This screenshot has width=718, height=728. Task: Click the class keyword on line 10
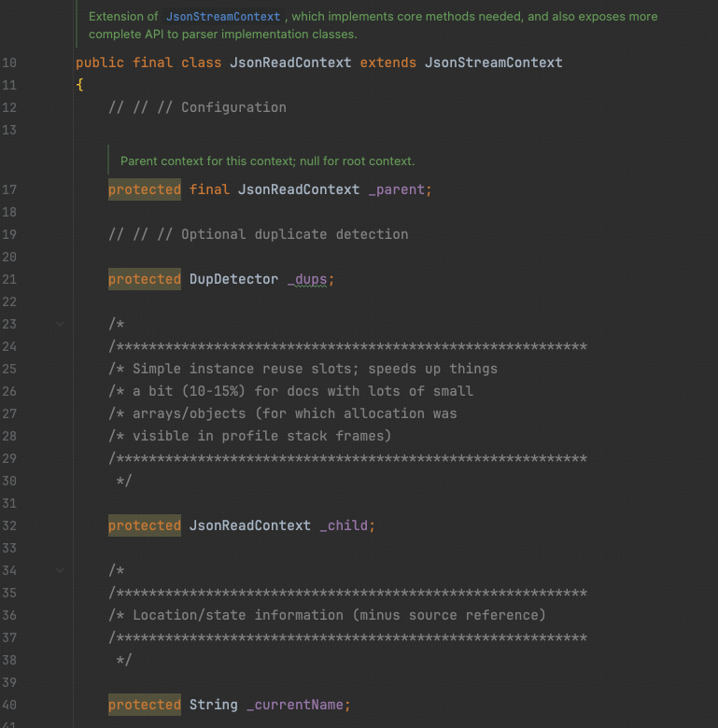pos(202,63)
